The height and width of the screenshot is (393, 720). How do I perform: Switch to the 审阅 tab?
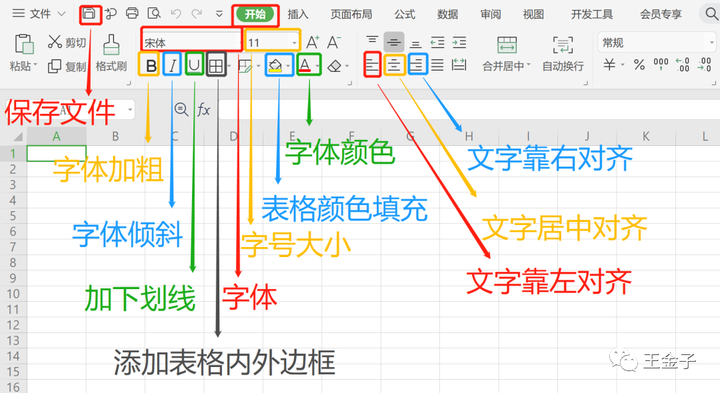490,14
